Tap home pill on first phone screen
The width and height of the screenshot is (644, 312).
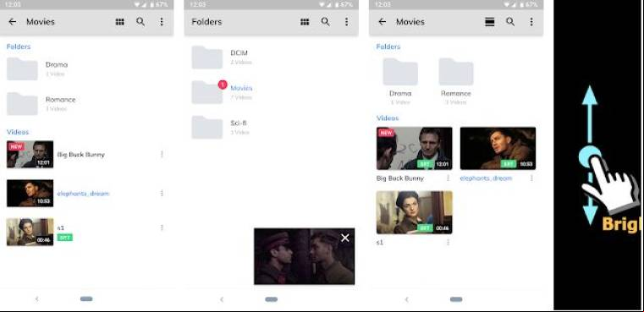[86, 298]
